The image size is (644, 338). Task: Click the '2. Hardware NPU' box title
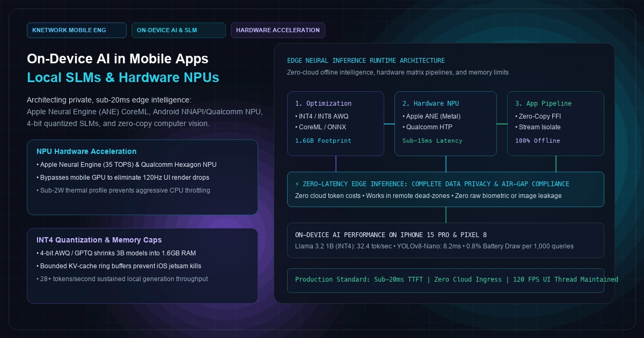click(430, 104)
